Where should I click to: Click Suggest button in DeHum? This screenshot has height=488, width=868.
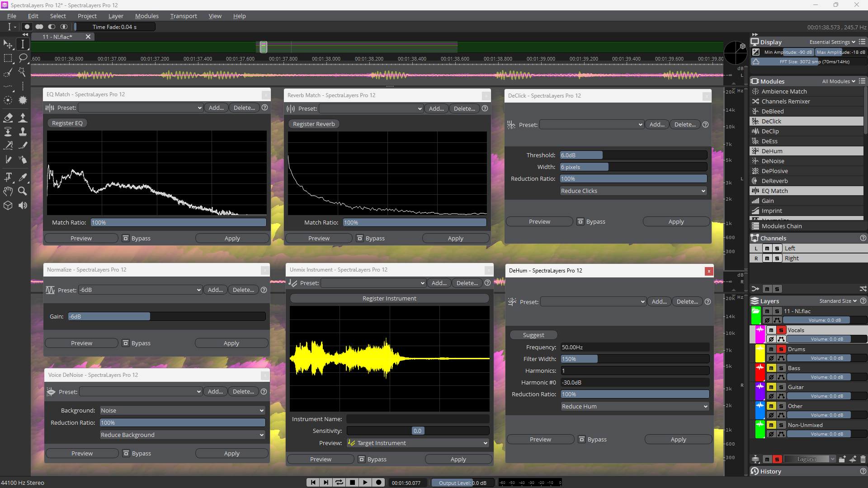pos(533,335)
